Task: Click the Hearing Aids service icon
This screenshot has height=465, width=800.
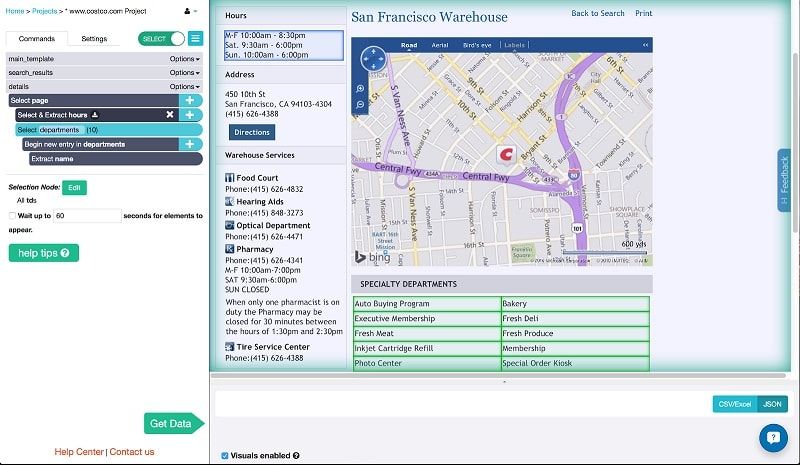Action: click(x=230, y=202)
